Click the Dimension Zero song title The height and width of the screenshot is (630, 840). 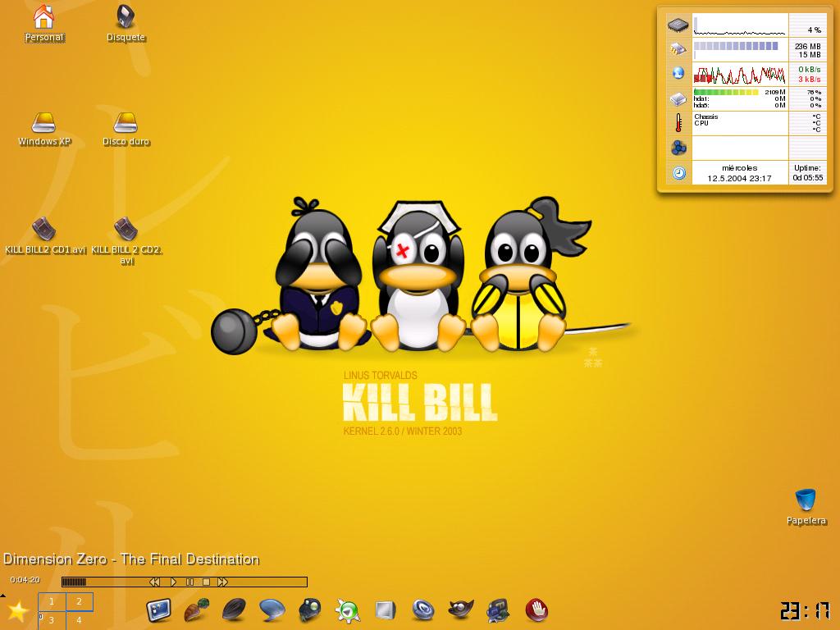point(131,559)
